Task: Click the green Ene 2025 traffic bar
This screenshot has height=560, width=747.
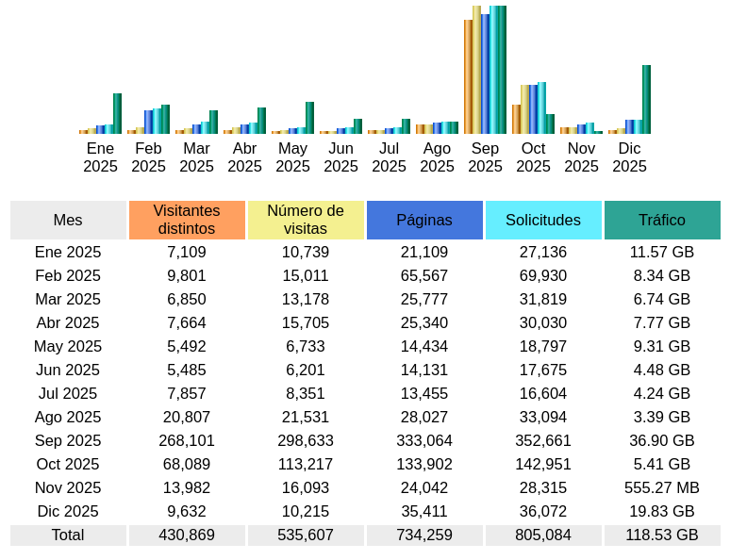Action: [x=117, y=113]
